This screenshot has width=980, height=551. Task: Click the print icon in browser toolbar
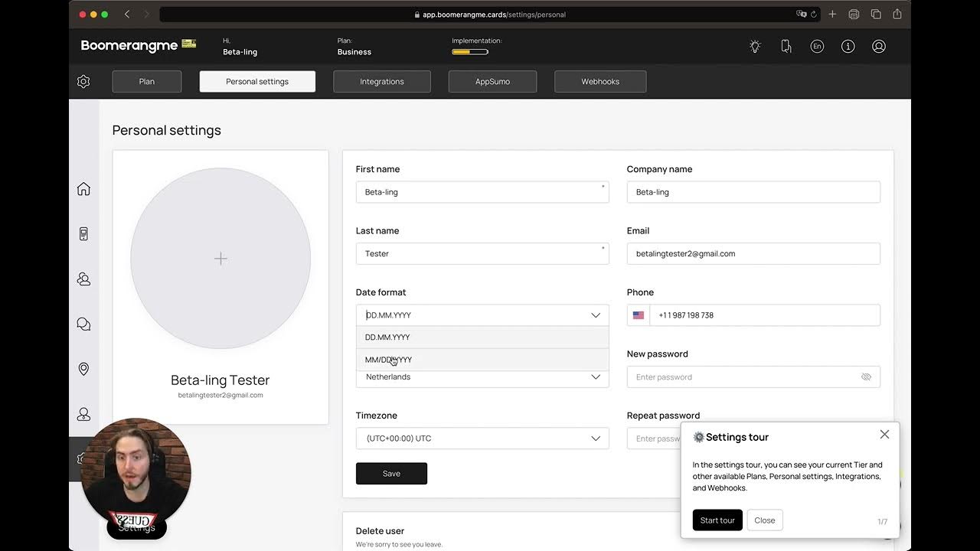tap(854, 14)
